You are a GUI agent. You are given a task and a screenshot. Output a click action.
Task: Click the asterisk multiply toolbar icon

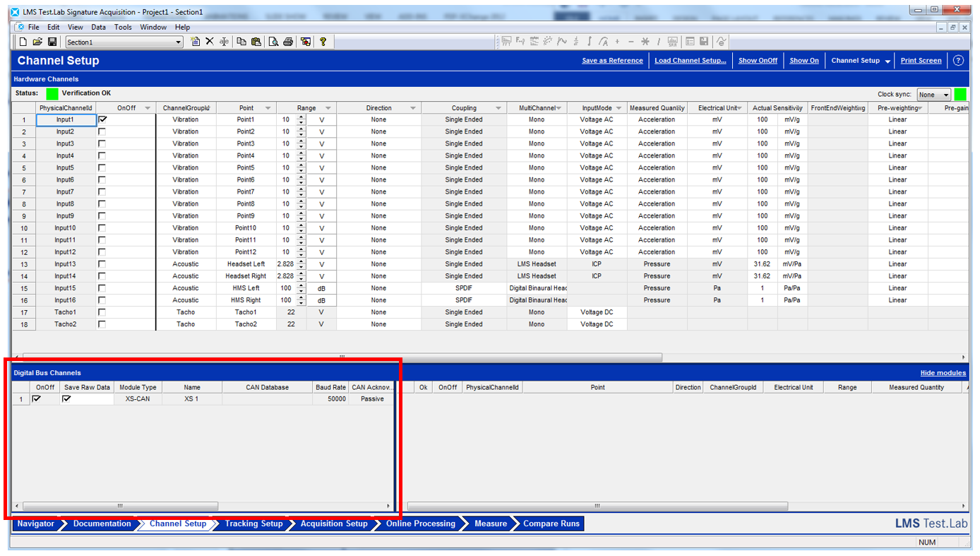coord(645,42)
